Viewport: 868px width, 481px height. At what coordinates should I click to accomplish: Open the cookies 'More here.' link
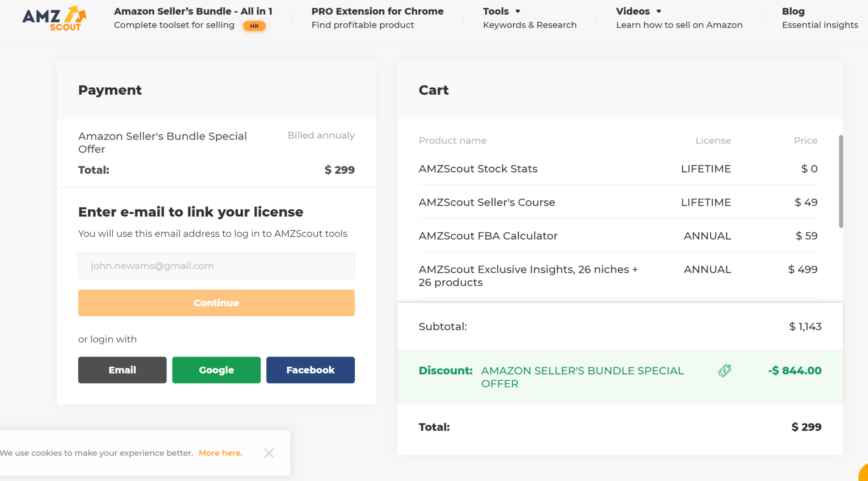220,453
